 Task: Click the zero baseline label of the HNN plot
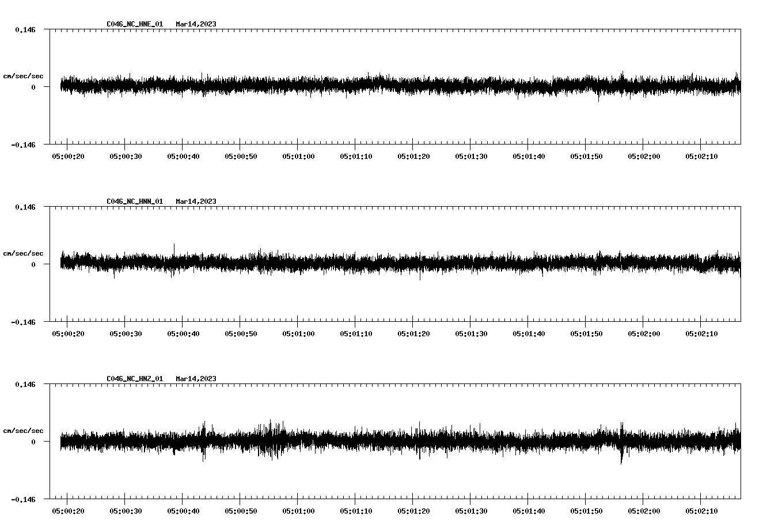click(33, 263)
